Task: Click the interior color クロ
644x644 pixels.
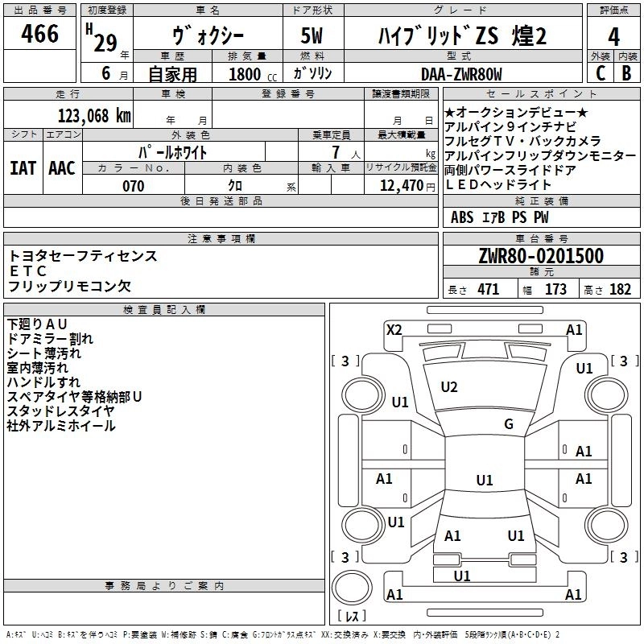Action: click(235, 186)
